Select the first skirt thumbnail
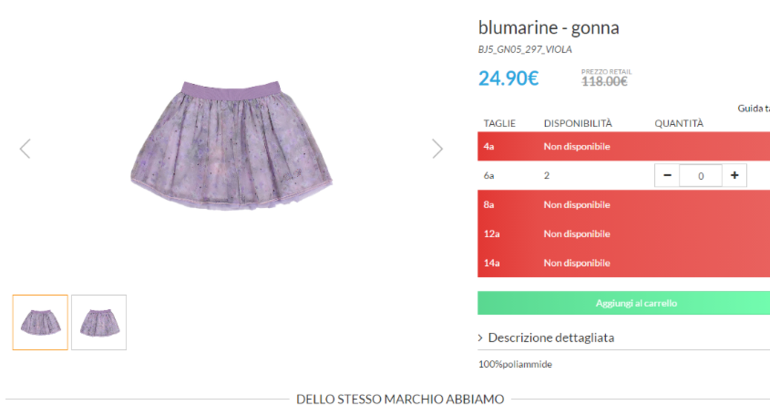The image size is (770, 405). (x=40, y=322)
